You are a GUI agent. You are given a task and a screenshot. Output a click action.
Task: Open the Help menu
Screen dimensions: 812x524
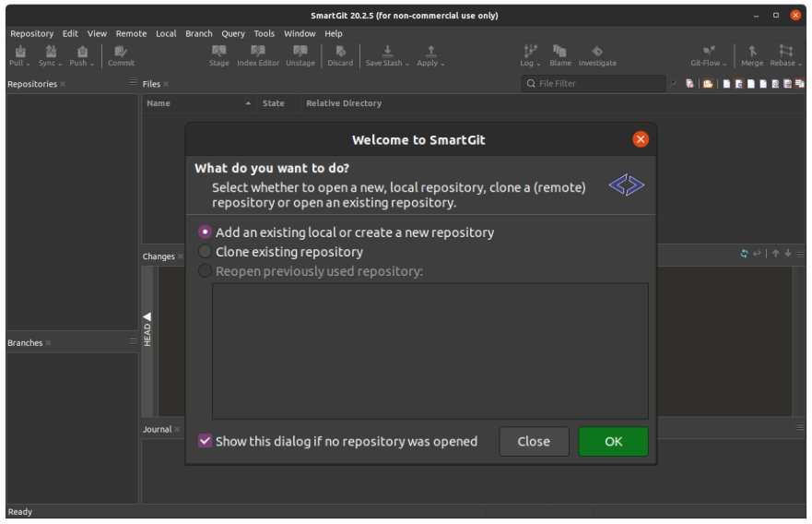[x=334, y=34]
